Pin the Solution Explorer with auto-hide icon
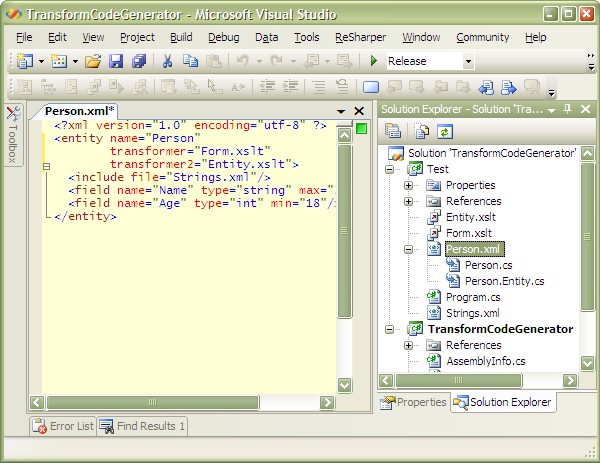The image size is (600, 463). pos(568,109)
